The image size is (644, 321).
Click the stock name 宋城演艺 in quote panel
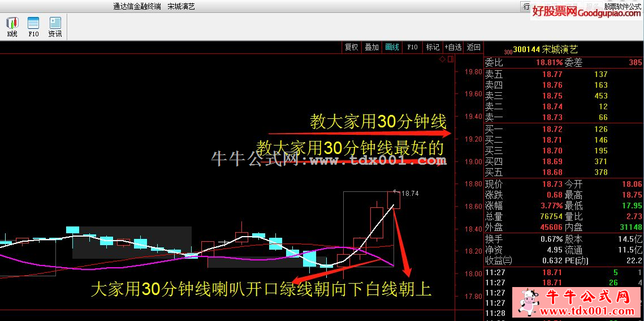click(560, 50)
